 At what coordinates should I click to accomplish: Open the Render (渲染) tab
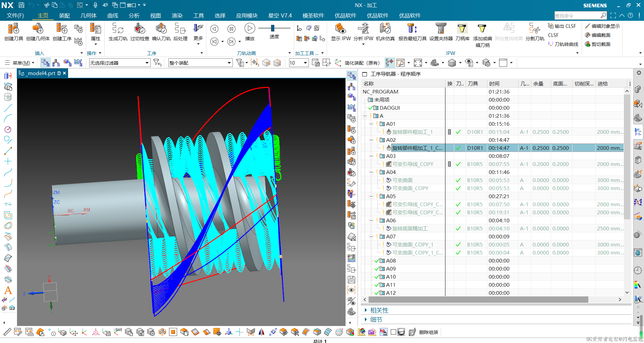click(177, 15)
